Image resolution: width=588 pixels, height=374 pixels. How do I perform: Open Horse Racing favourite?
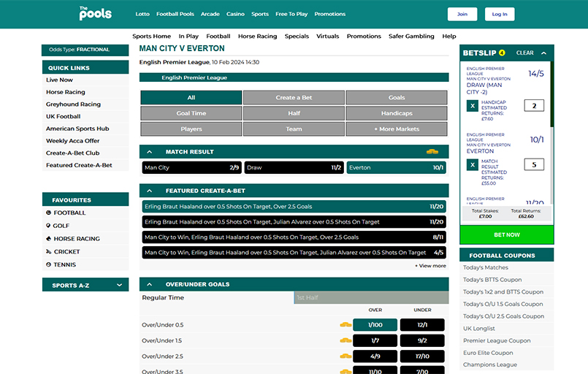pos(73,239)
